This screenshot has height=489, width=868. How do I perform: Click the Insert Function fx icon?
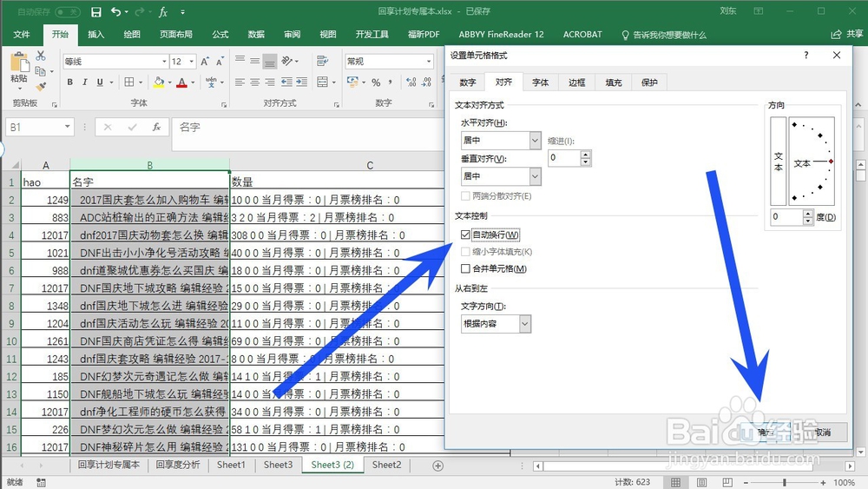[x=156, y=128]
